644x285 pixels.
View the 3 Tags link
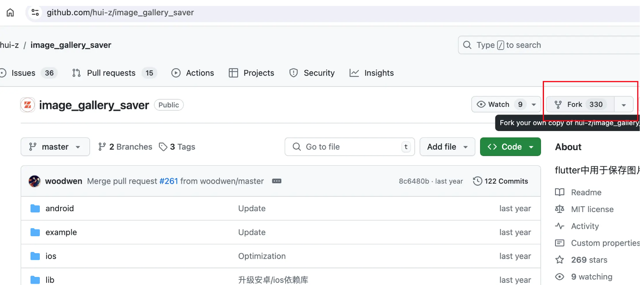coord(177,147)
